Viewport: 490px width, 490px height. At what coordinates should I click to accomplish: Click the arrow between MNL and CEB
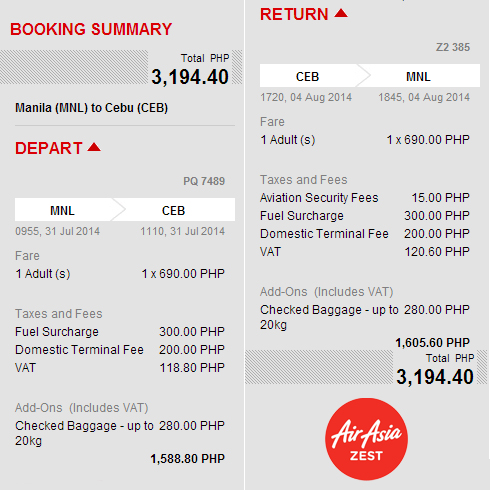tap(118, 210)
